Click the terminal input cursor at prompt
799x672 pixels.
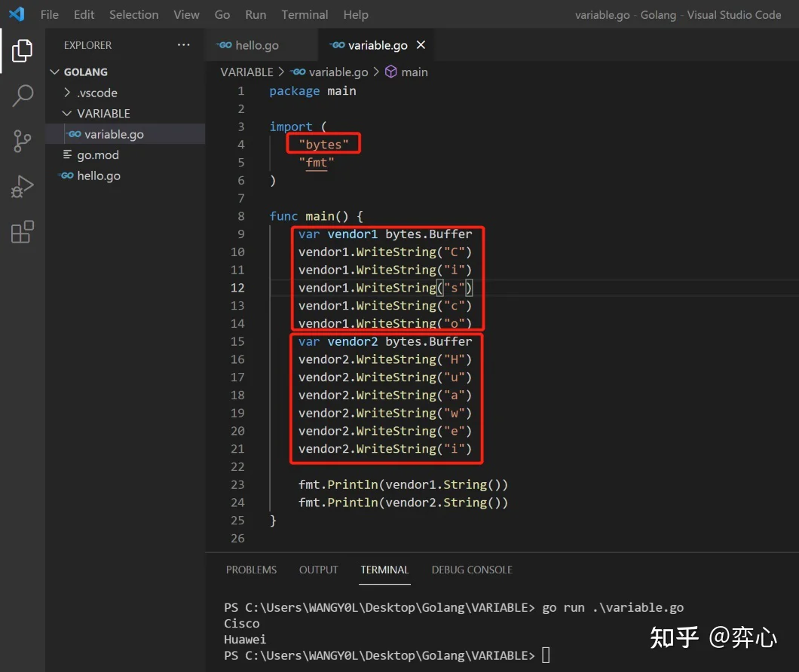[546, 655]
